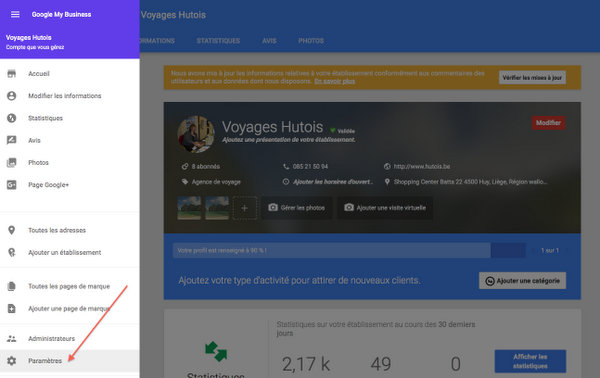Click the 49 statistic value

pyautogui.click(x=381, y=364)
